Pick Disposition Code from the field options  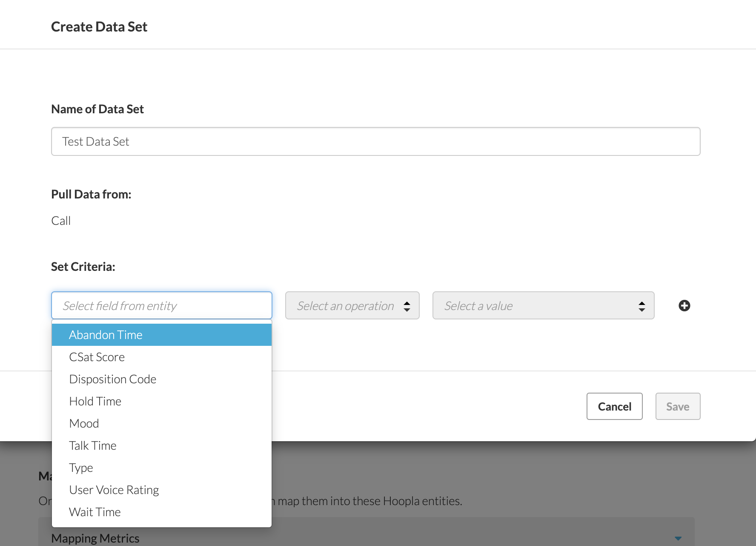[x=162, y=379]
